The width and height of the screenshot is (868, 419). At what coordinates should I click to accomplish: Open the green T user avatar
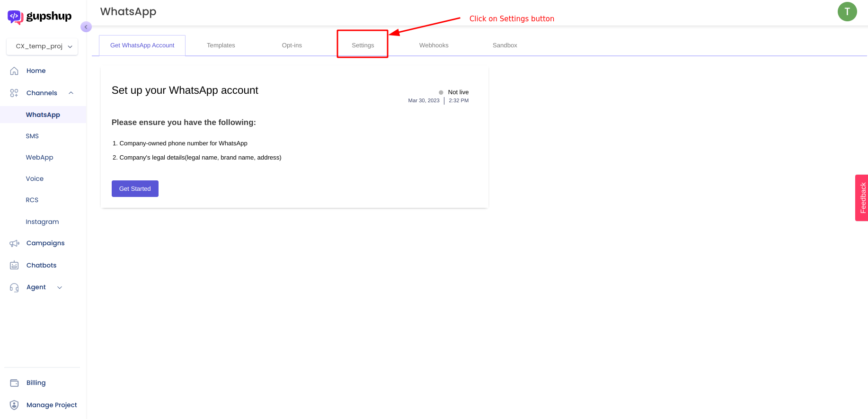click(x=847, y=11)
